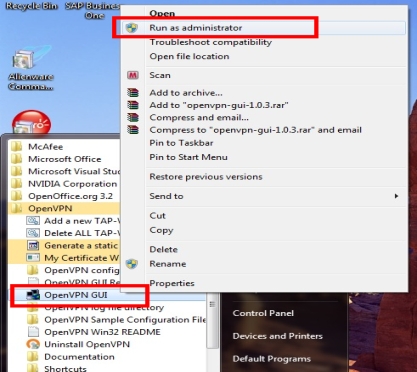The width and height of the screenshot is (417, 372).
Task: Click the red McAfee icon beside Scan
Action: click(133, 75)
